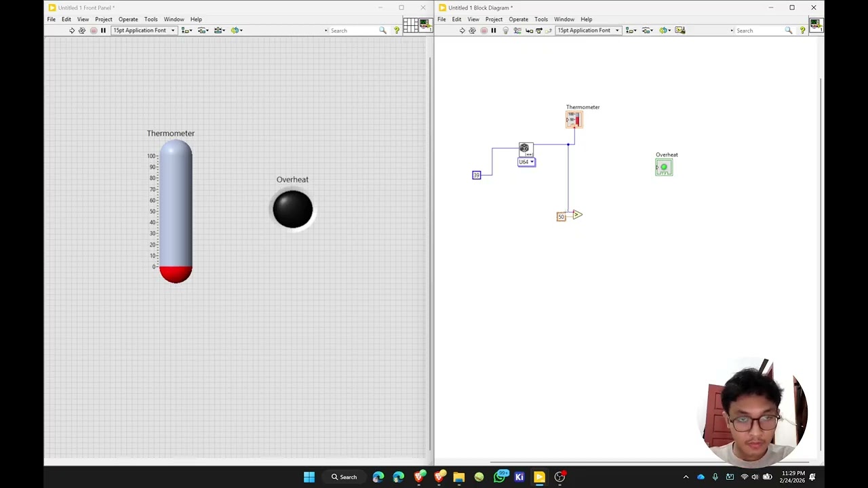This screenshot has height=488, width=868.
Task: Click Pause in the Block Diagram toolbar
Action: [494, 30]
